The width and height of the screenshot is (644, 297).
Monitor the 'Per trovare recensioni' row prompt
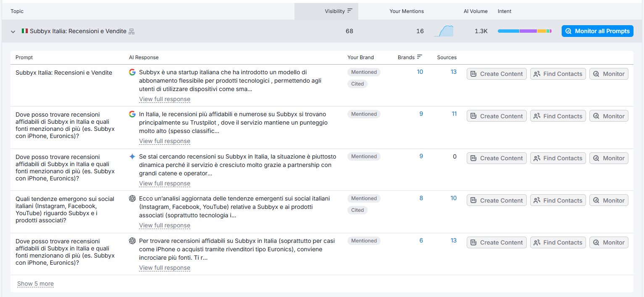point(609,242)
